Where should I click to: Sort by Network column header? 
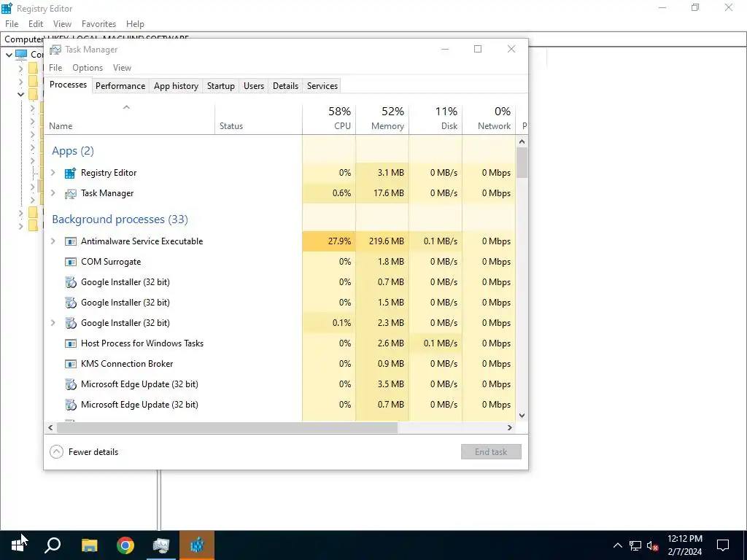[x=489, y=119]
